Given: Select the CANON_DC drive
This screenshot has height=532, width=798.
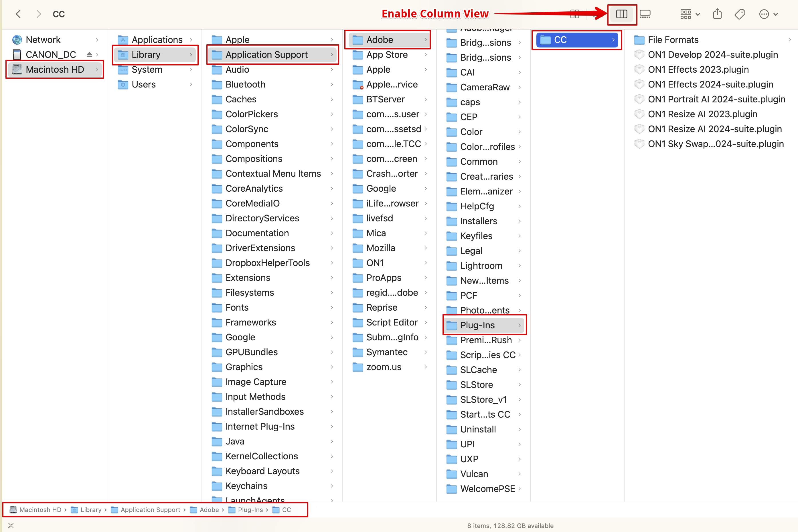Looking at the screenshot, I should point(56,55).
